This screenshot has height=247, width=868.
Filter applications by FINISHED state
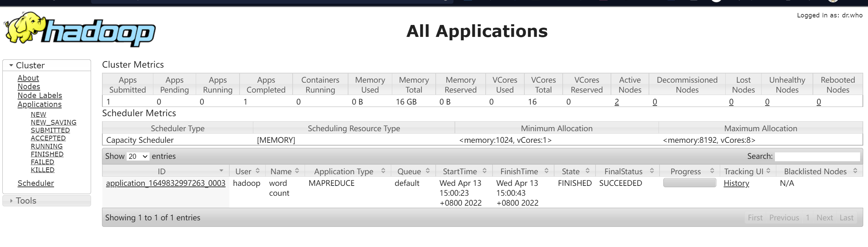click(x=47, y=154)
